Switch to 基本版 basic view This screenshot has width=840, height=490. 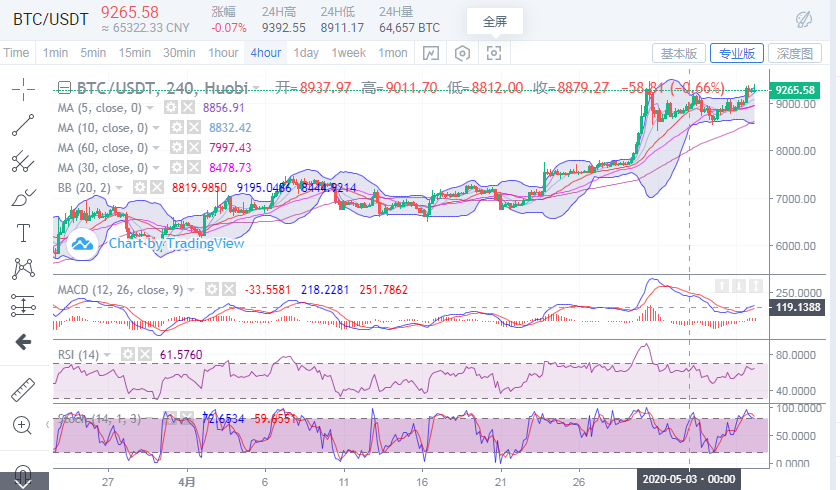pyautogui.click(x=680, y=53)
